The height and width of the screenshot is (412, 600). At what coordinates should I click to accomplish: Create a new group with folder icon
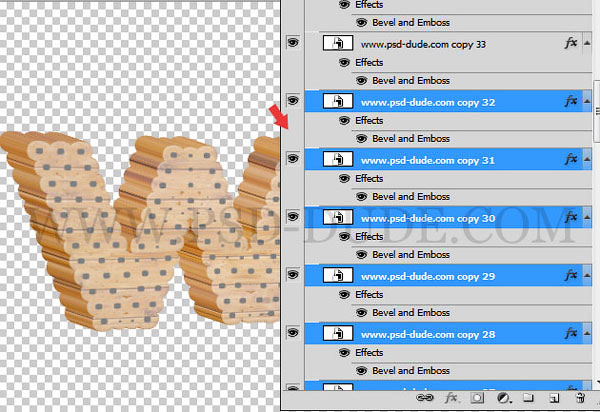tap(528, 398)
